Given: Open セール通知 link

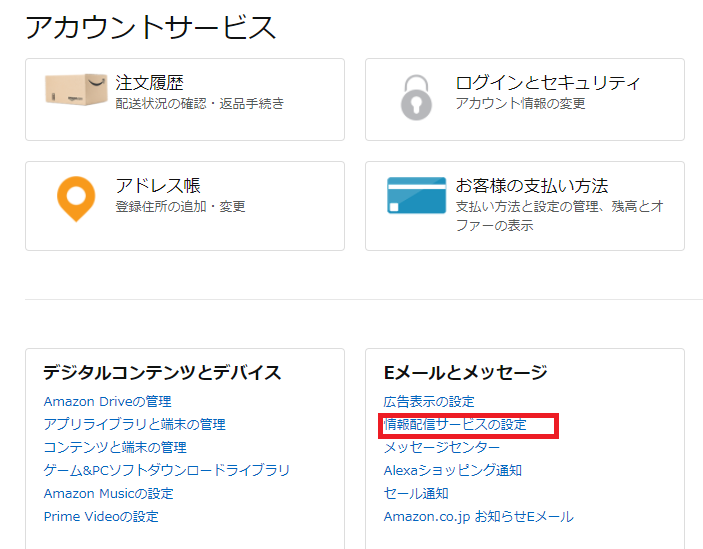Looking at the screenshot, I should point(416,493).
